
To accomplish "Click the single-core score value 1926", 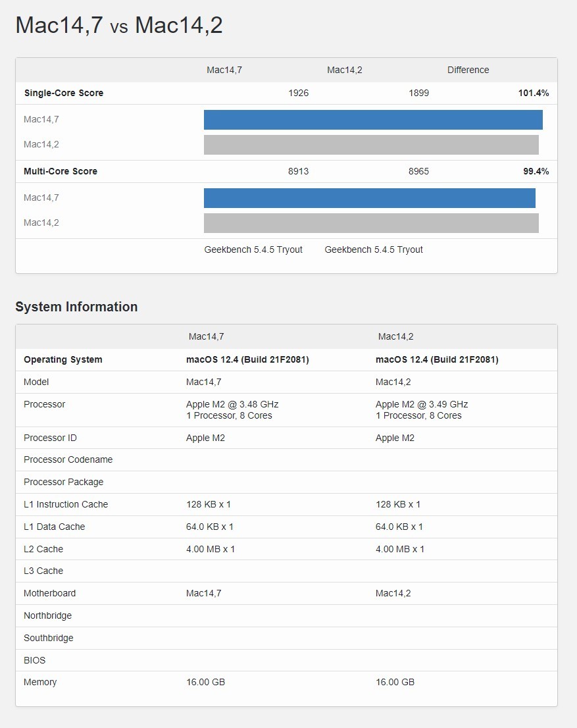I will (298, 93).
